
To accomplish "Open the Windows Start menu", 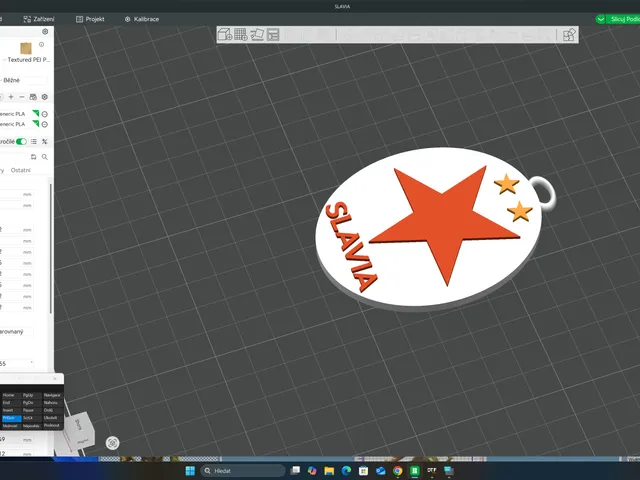I will [190, 471].
